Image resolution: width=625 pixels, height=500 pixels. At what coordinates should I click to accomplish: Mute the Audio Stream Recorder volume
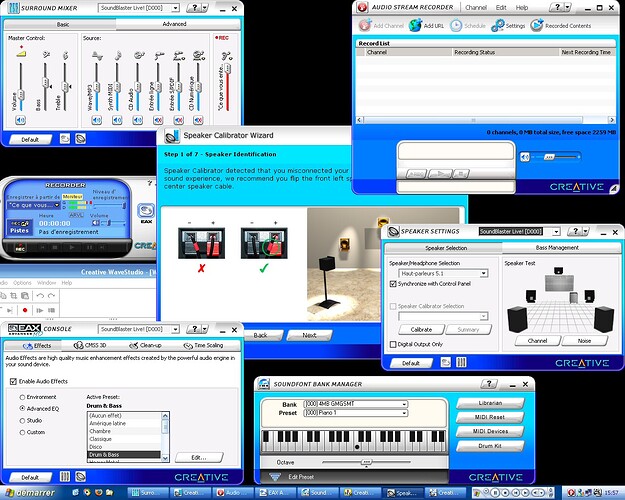click(526, 156)
